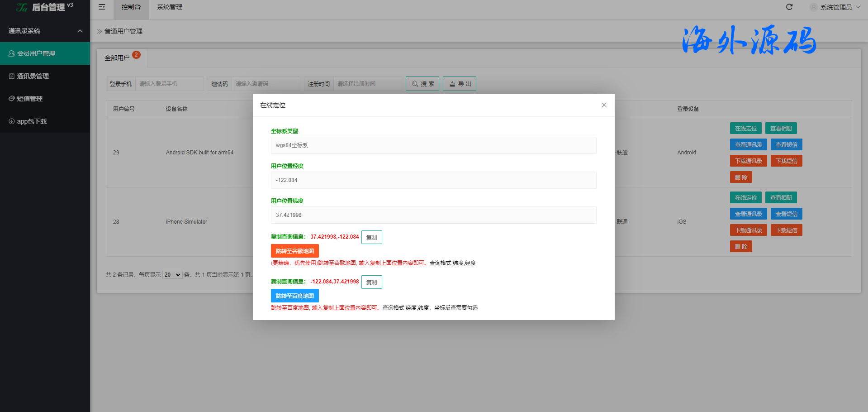Open app包下载 in the sidebar
Viewport: 868px width, 412px height.
coord(32,121)
